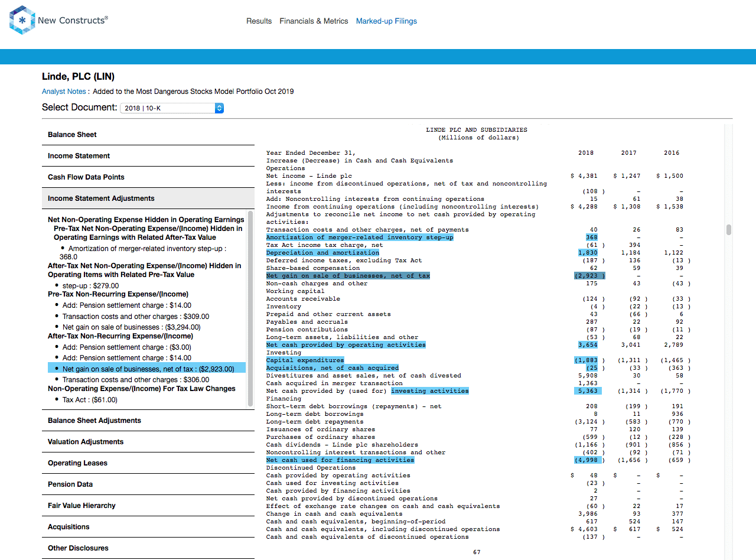
Task: Click highlighted Capital expenditures line
Action: click(305, 360)
